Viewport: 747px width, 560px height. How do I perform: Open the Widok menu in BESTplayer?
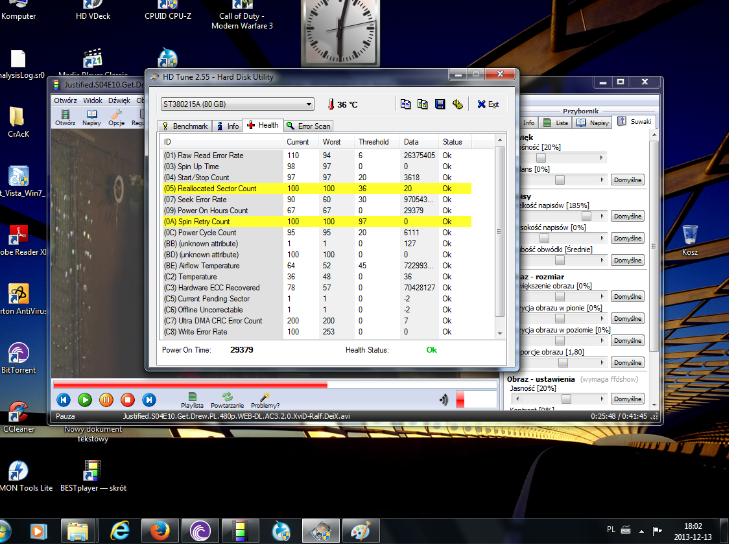(x=93, y=100)
